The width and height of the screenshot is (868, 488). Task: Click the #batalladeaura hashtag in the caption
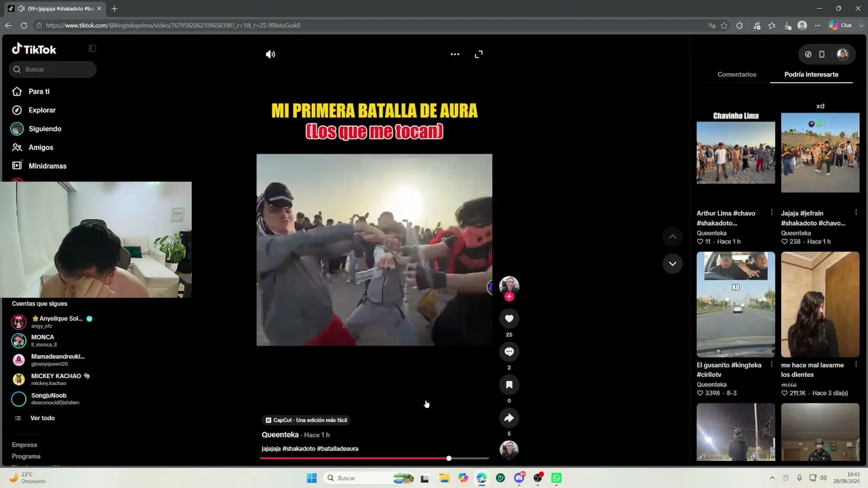[x=338, y=449]
